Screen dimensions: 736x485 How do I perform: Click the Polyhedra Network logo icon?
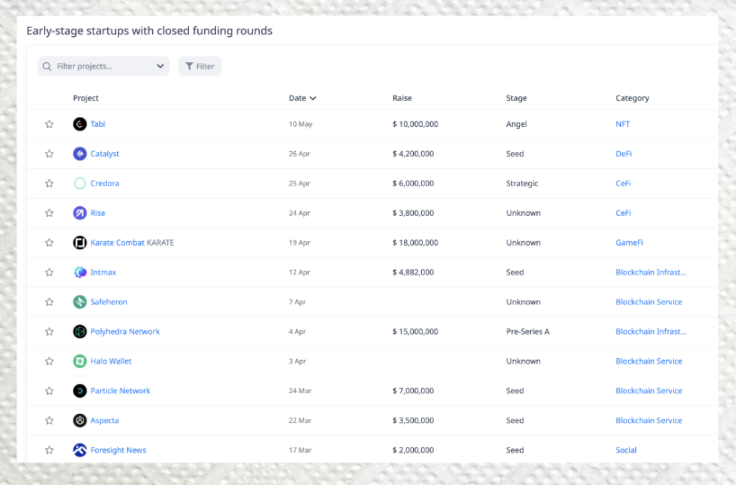pyautogui.click(x=80, y=331)
